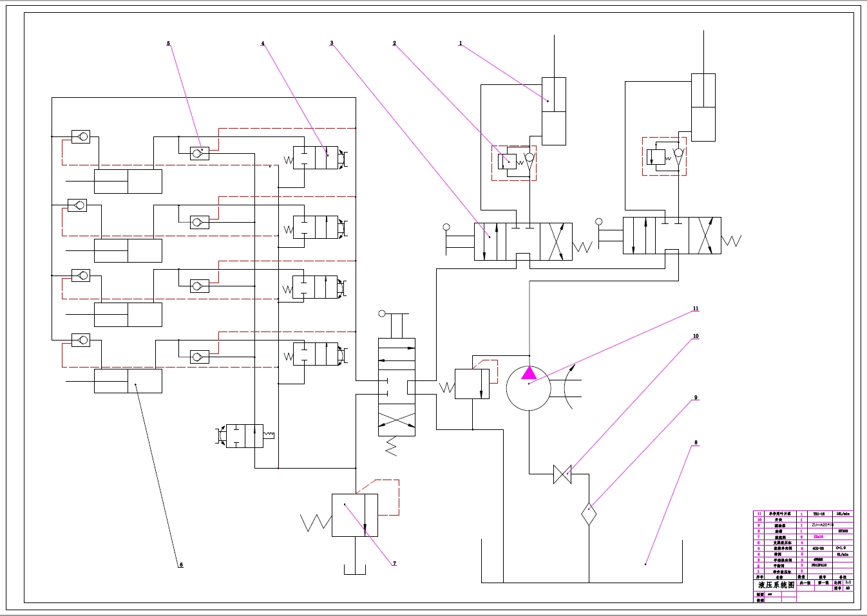Select the pump symbol with magenta triangle
Screen dimensions: 867x616
(528, 388)
